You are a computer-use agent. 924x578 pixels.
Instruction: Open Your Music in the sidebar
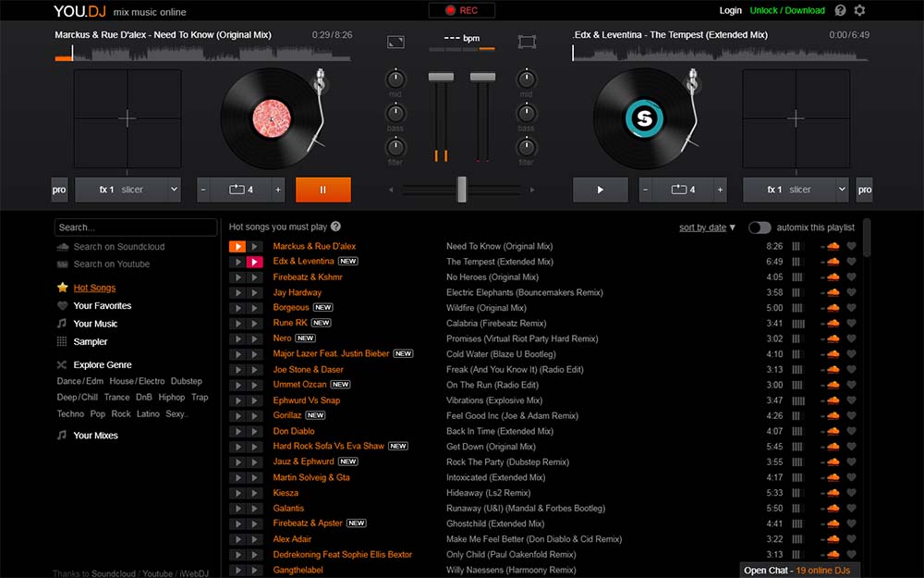(95, 324)
